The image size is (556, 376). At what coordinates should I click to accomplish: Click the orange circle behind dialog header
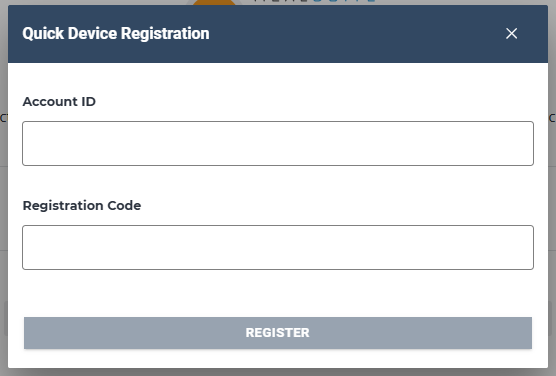[214, 2]
